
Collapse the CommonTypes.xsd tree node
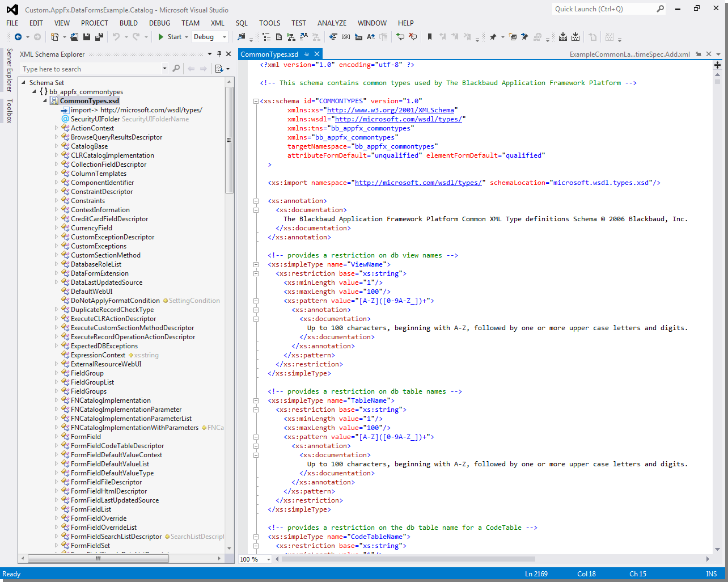click(45, 101)
